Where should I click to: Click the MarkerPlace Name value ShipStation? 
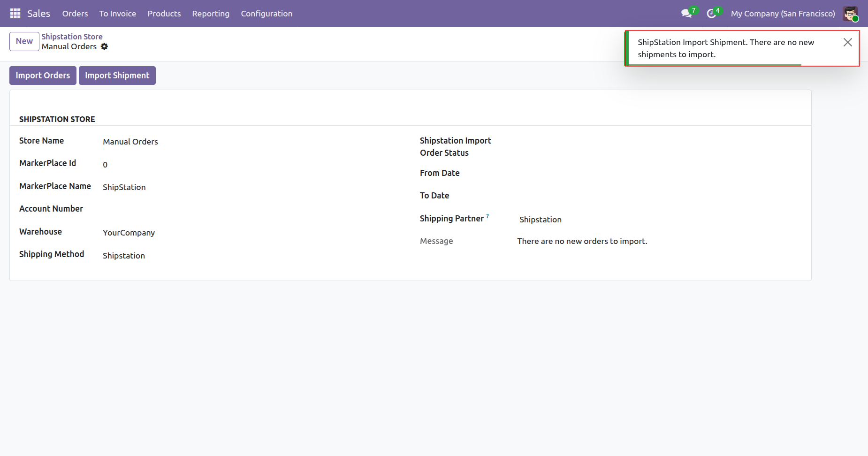click(x=124, y=187)
